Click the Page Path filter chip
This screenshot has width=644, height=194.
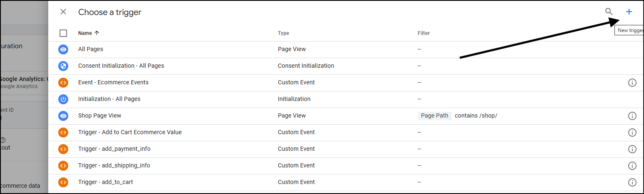[434, 116]
